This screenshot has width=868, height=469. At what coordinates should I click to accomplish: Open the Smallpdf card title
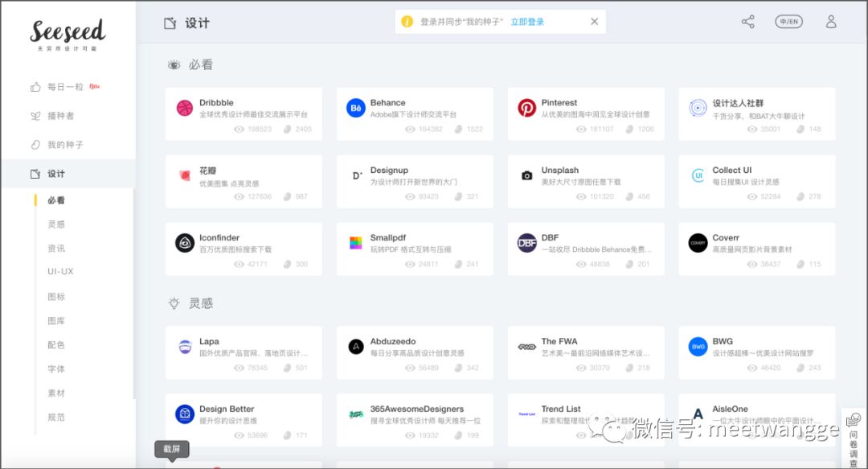(x=387, y=237)
